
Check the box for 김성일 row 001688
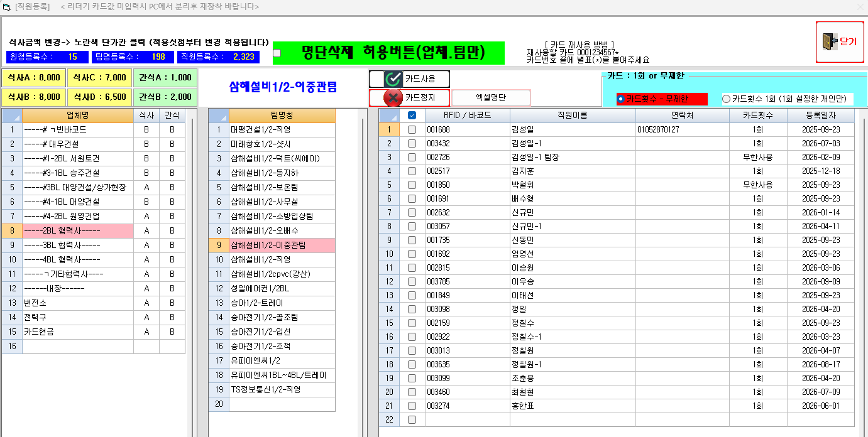[412, 129]
